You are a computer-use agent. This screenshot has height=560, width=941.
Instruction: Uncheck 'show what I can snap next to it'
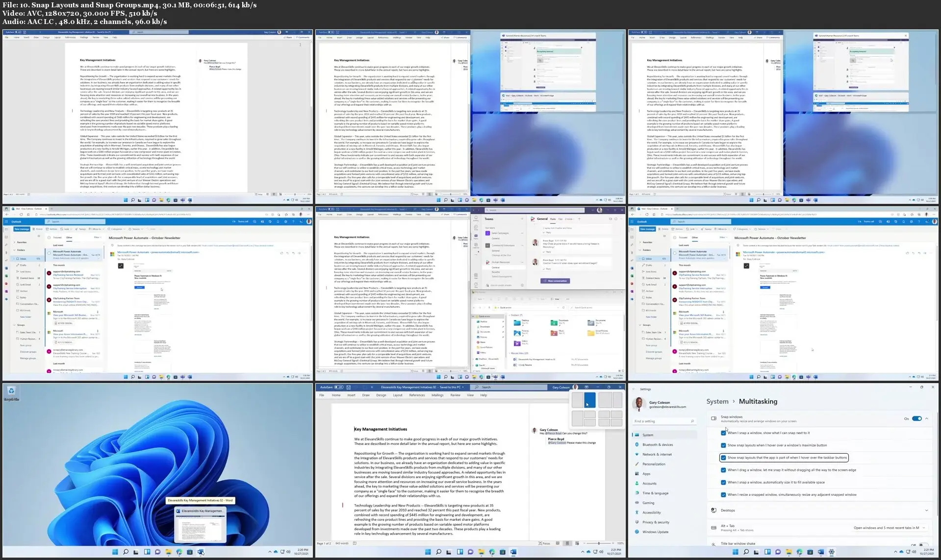tap(723, 433)
